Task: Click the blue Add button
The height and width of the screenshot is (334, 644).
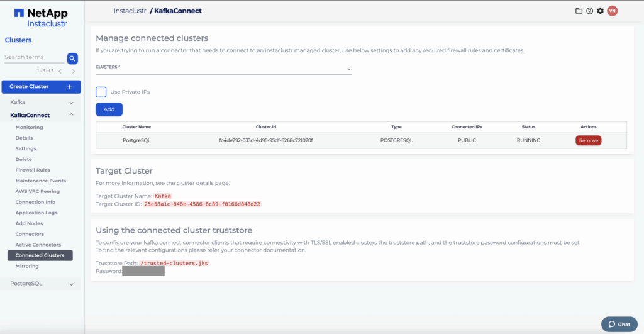Action: pyautogui.click(x=109, y=109)
